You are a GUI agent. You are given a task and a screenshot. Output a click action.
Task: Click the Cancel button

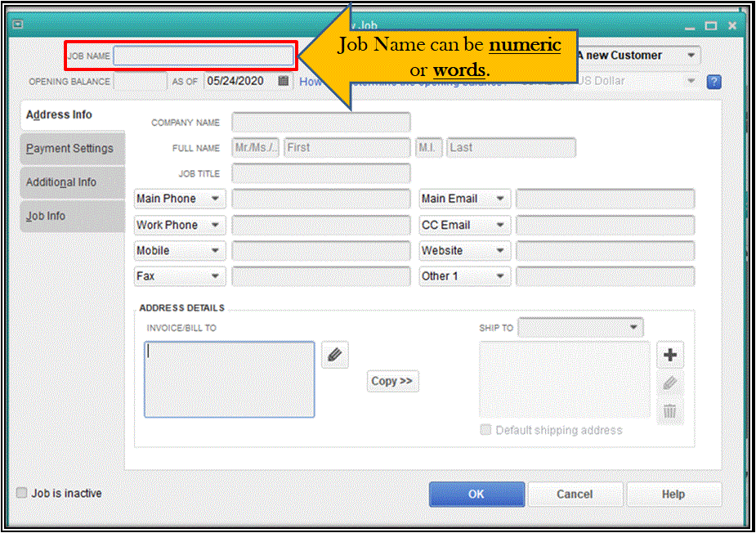click(x=575, y=494)
